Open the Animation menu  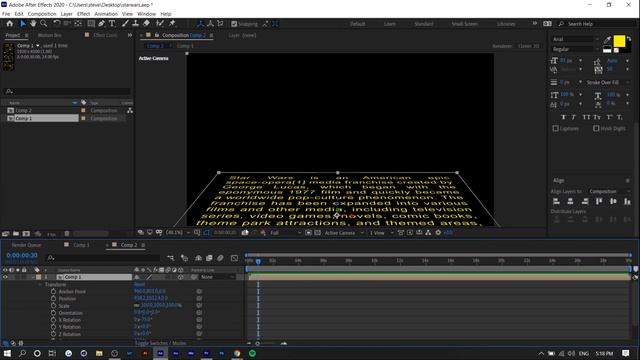[106, 14]
